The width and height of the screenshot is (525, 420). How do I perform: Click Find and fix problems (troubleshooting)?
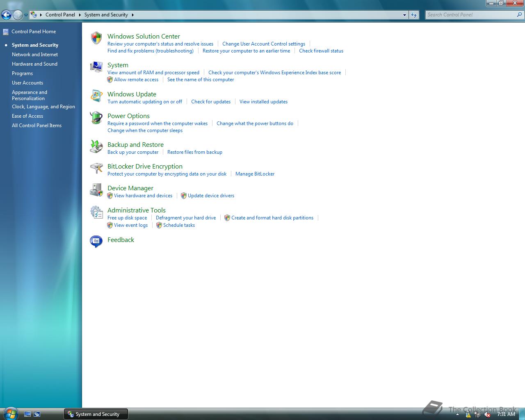pyautogui.click(x=151, y=51)
